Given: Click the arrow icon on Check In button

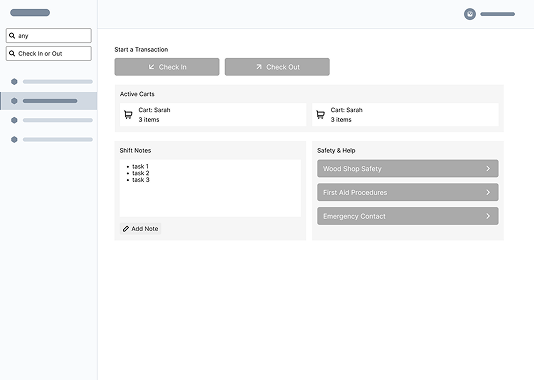Looking at the screenshot, I should pos(152,67).
